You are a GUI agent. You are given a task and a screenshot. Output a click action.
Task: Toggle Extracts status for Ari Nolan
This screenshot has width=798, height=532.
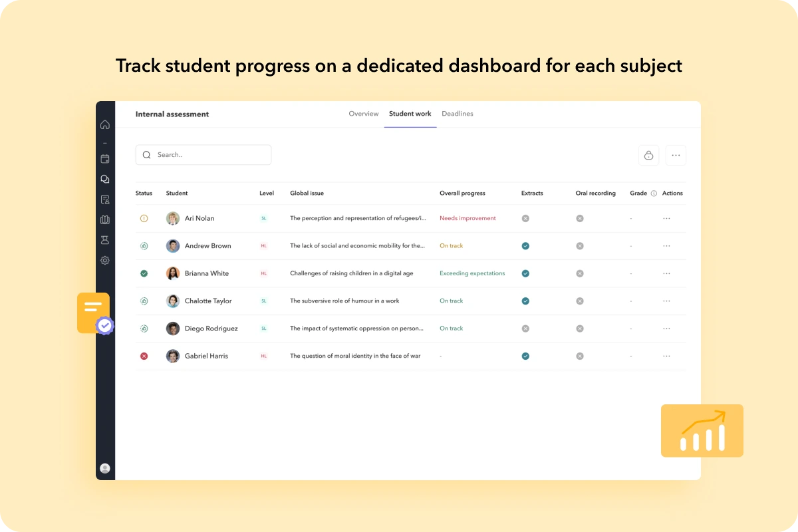pos(525,218)
